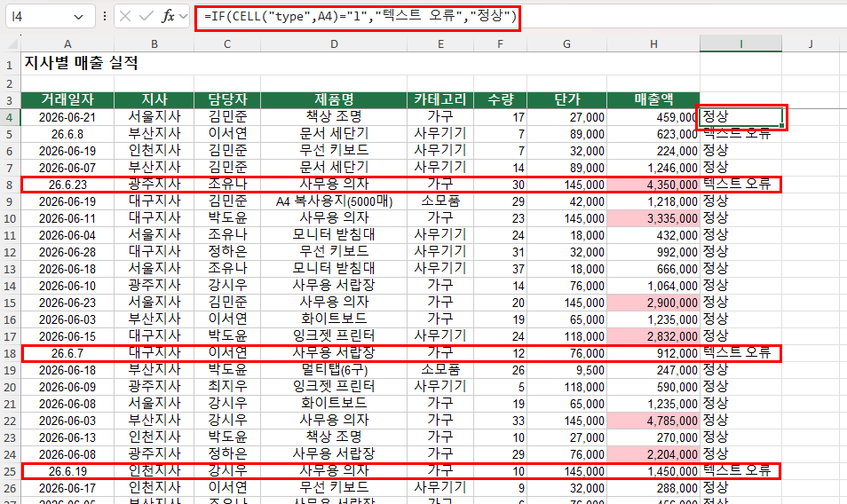Click the 3,335,000 sales cell
The height and width of the screenshot is (504, 847).
tap(653, 218)
